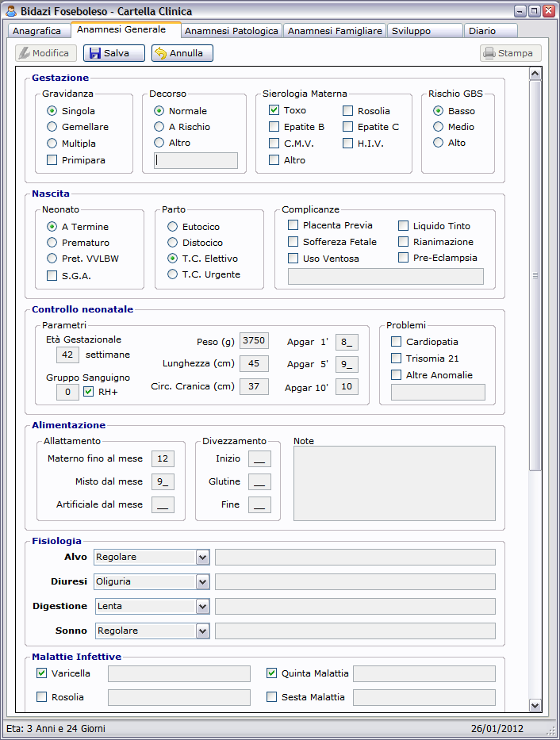Open the Alvo dropdown arrow

click(x=203, y=557)
